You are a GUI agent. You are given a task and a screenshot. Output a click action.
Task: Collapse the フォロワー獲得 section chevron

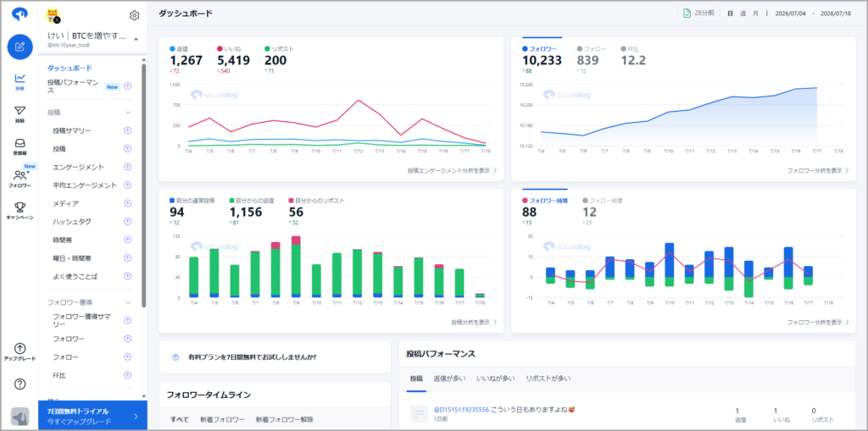(x=129, y=302)
